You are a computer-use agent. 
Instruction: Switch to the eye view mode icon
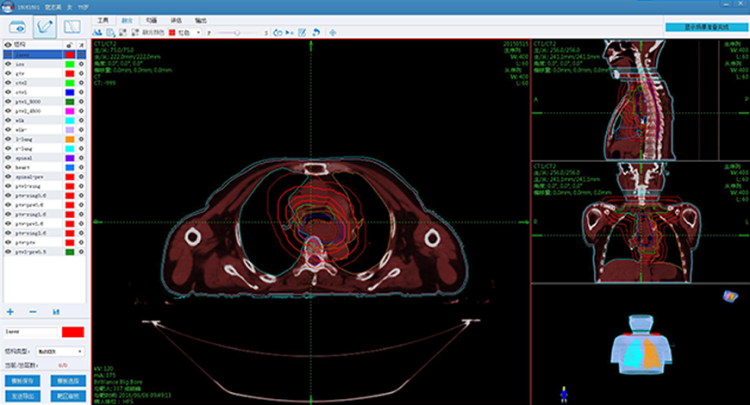coord(16,27)
